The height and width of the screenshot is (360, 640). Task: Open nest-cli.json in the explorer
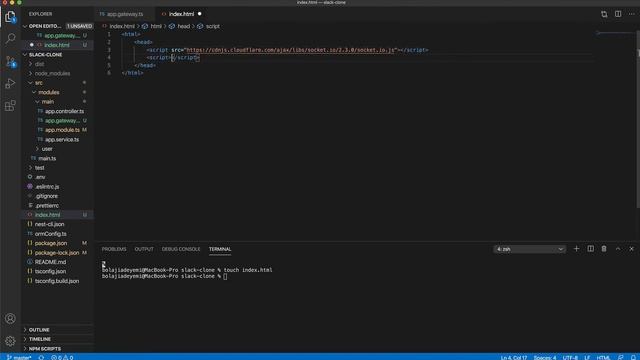tap(57, 224)
